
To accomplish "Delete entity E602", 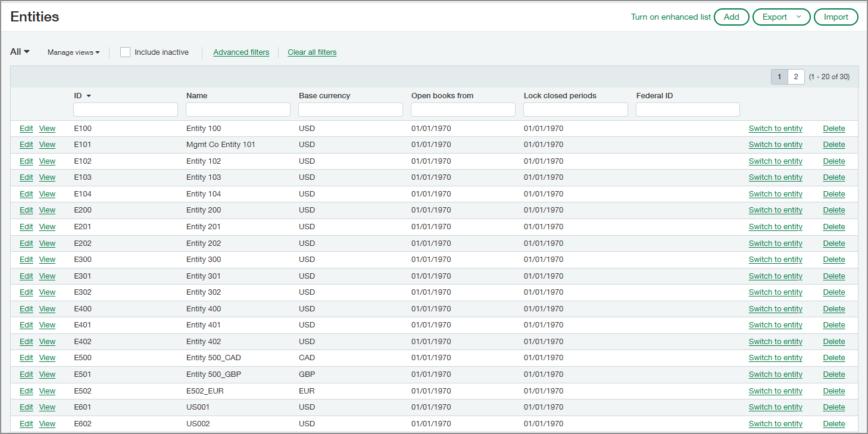I will coord(833,423).
